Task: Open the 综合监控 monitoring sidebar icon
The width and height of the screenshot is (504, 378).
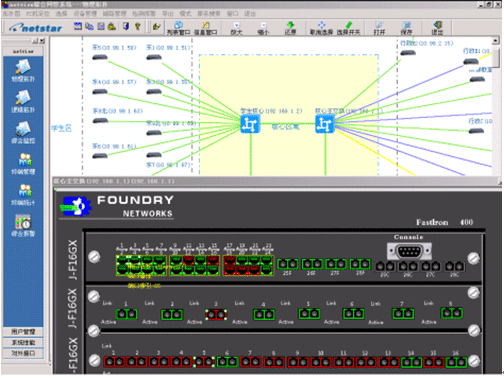Action: click(x=23, y=132)
